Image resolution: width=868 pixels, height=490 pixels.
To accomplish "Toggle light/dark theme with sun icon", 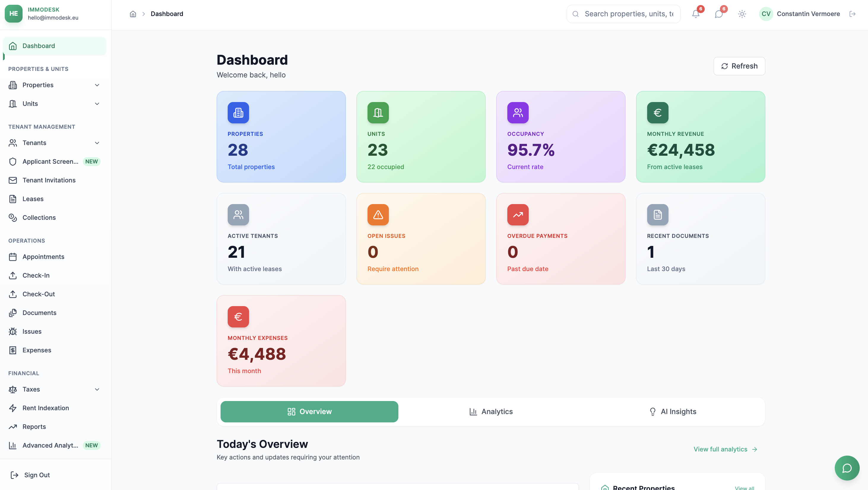I will pyautogui.click(x=742, y=14).
